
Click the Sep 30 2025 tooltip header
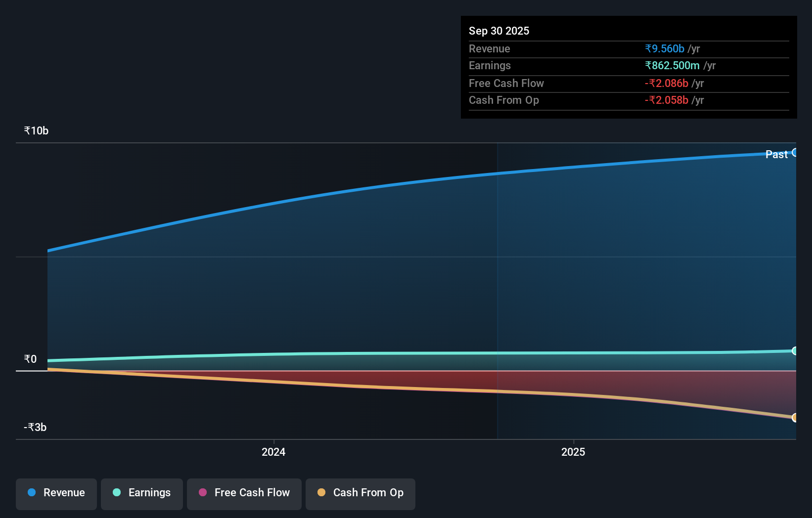pos(499,31)
